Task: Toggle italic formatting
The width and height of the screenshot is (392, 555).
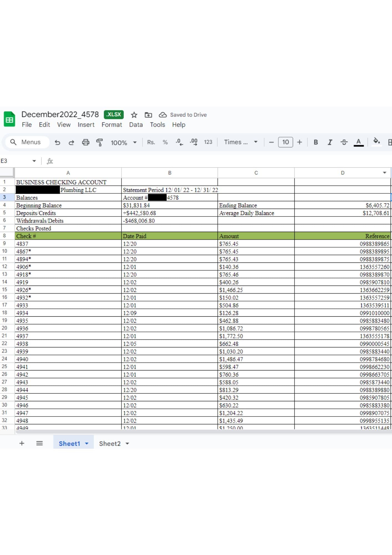Action: pyautogui.click(x=330, y=142)
